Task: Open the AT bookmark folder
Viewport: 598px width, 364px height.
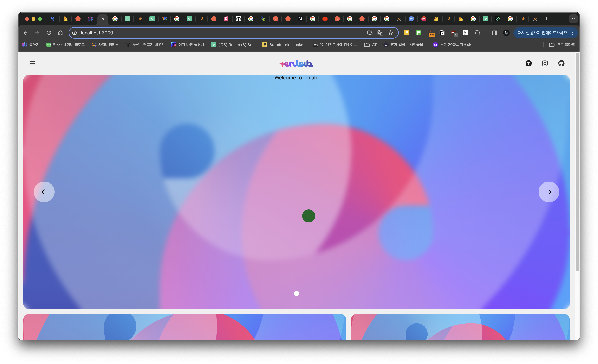Action: (371, 45)
